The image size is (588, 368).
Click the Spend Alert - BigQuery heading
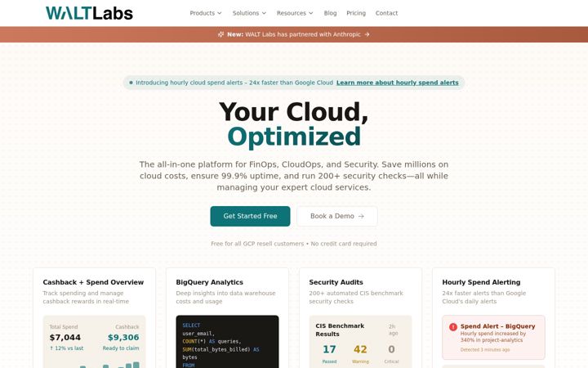tap(497, 326)
